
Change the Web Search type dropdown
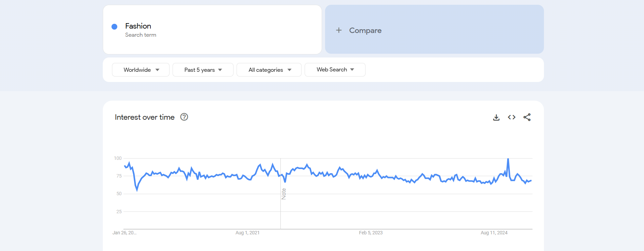335,70
